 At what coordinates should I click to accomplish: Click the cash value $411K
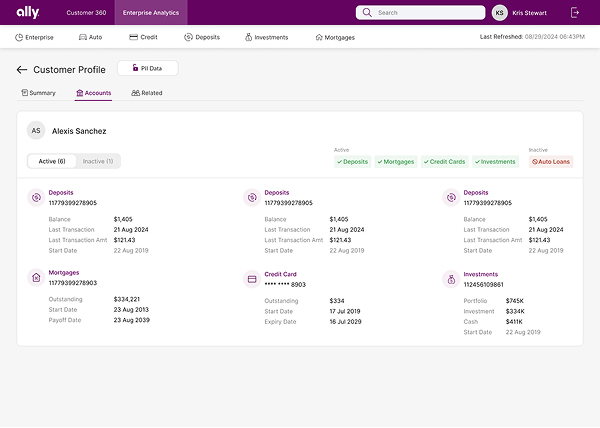point(514,322)
